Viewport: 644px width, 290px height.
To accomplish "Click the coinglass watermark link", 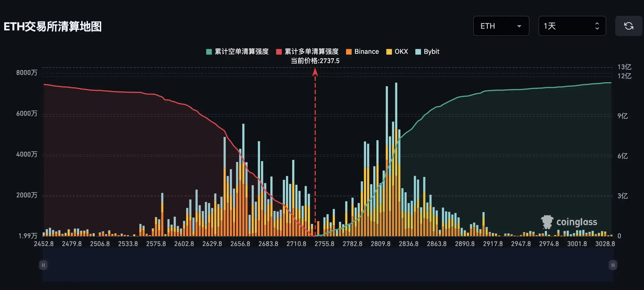I will (577, 222).
